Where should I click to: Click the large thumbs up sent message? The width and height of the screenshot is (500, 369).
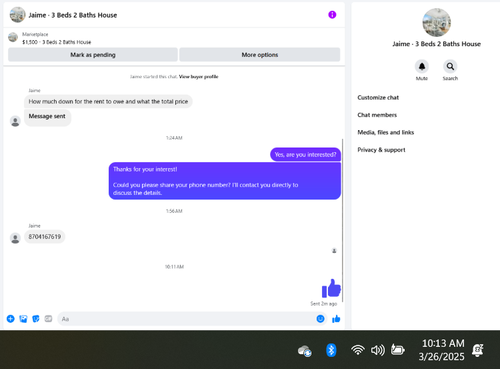click(331, 288)
